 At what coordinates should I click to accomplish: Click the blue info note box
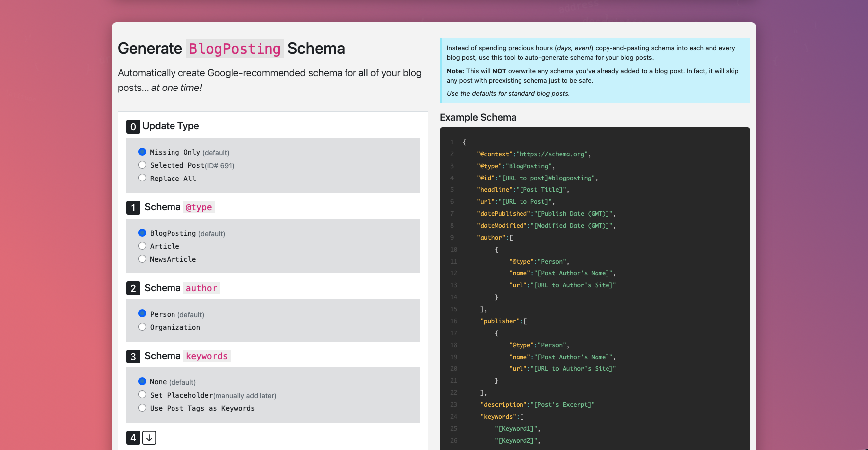tap(595, 71)
